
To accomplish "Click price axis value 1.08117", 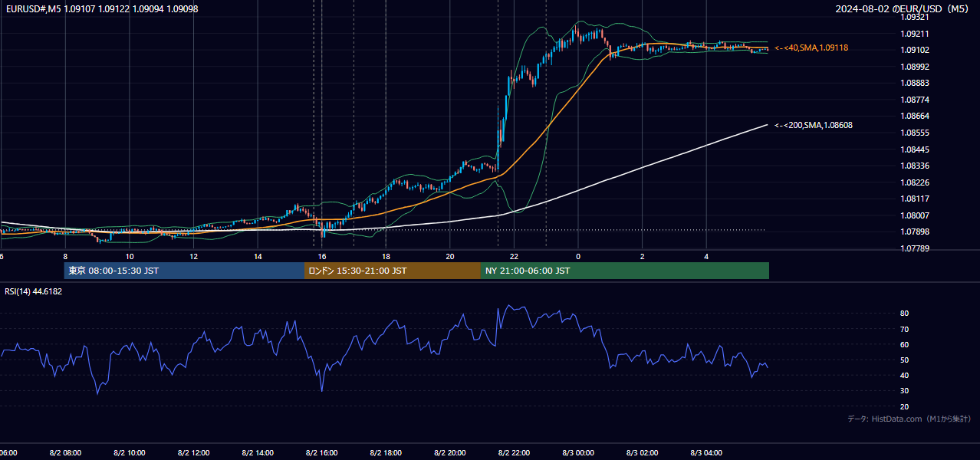I will tap(915, 199).
